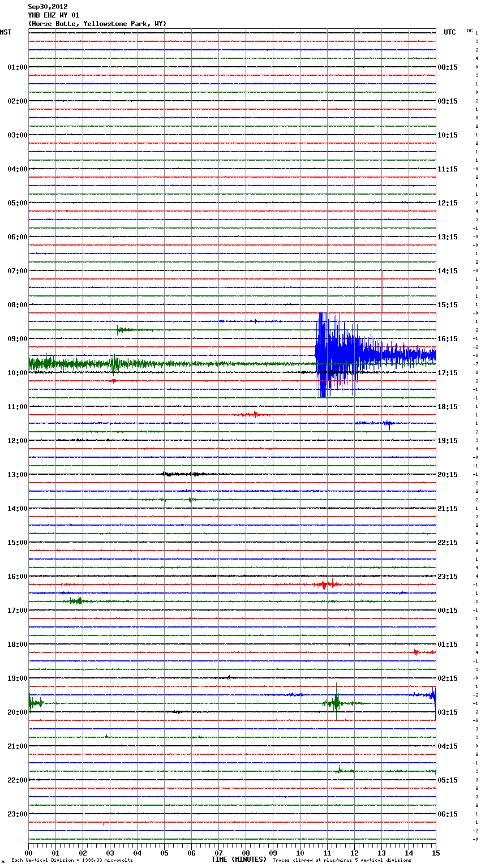The image size is (481, 868).
Task: Click minute 00 on the bottom axis
Action: 28,853
